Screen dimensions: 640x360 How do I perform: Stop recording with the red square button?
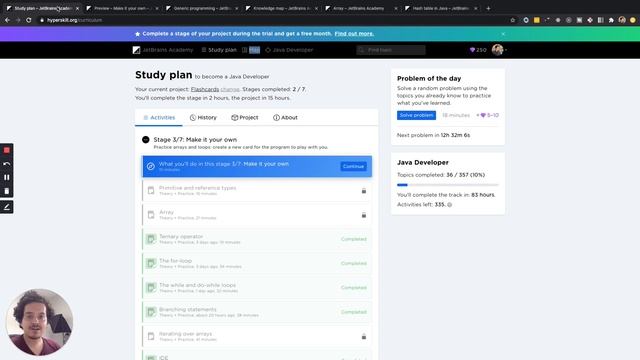pyautogui.click(x=7, y=150)
